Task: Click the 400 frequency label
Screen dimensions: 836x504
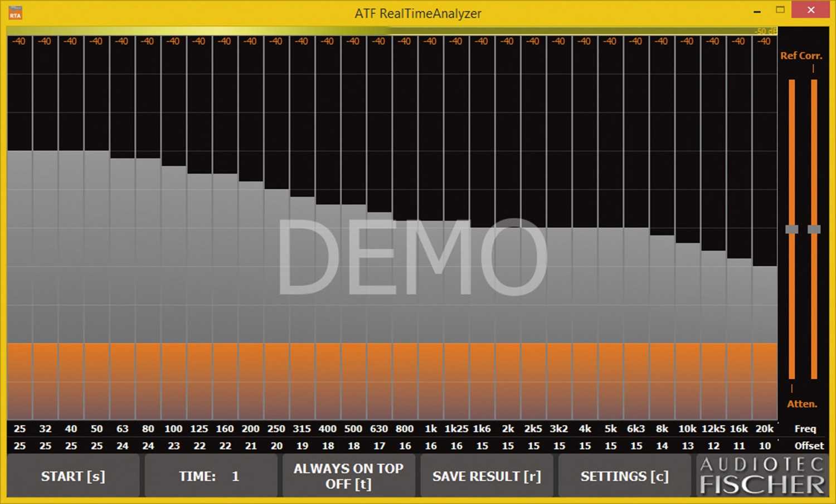Action: 327,429
